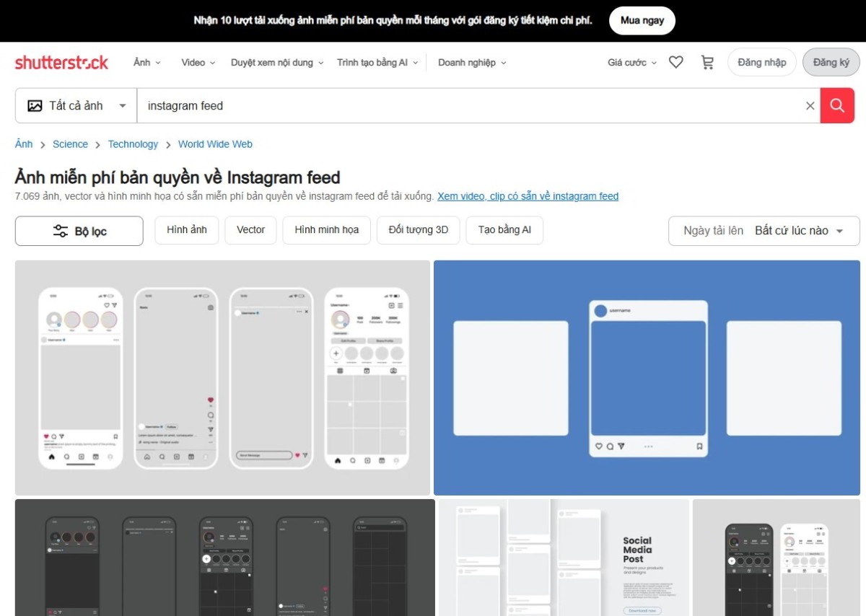Click the Ảnh miễn phí bản quyền heading
The width and height of the screenshot is (866, 616).
[x=178, y=177]
